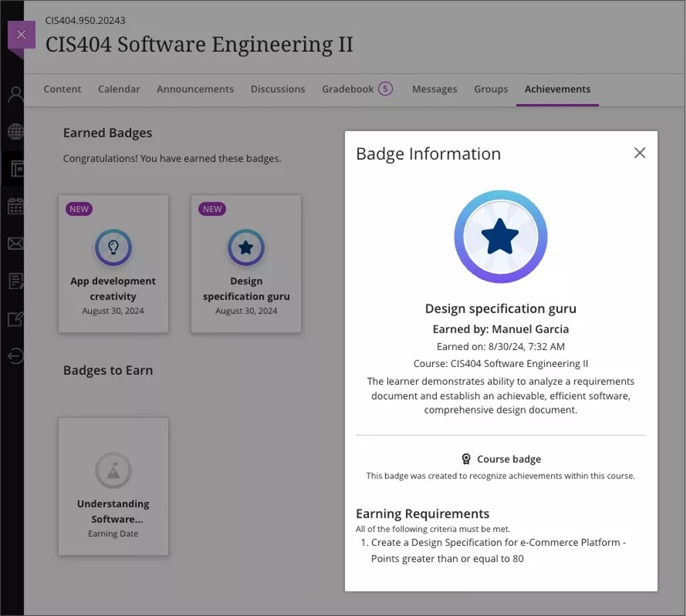Open the App development creativity badge
The image size is (686, 616).
click(113, 263)
